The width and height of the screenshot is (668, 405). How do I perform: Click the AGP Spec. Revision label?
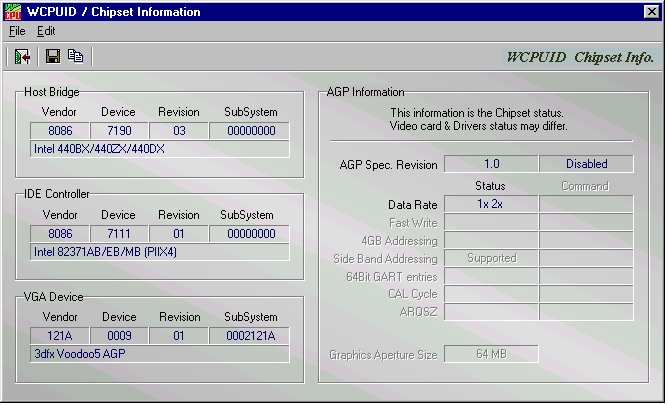click(389, 165)
